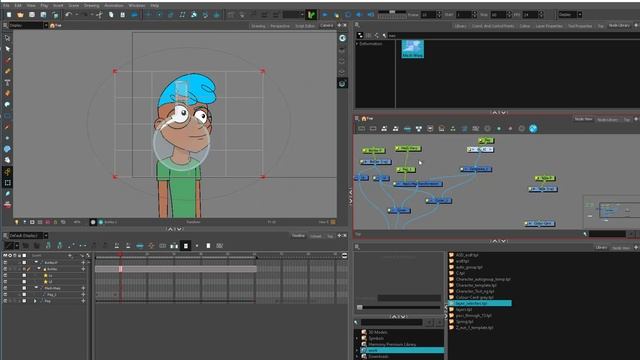The height and width of the screenshot is (360, 640).
Task: Open the Drawing menu
Action: (91, 5)
